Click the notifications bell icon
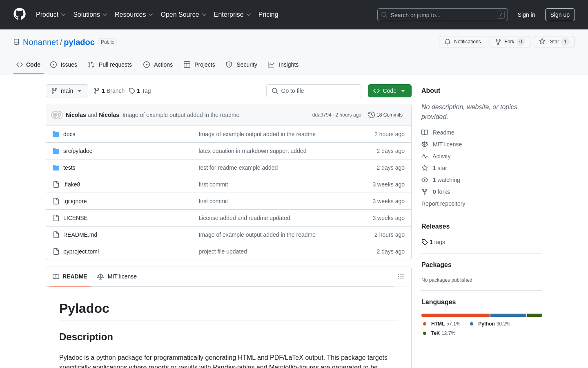The width and height of the screenshot is (588, 368). 448,42
